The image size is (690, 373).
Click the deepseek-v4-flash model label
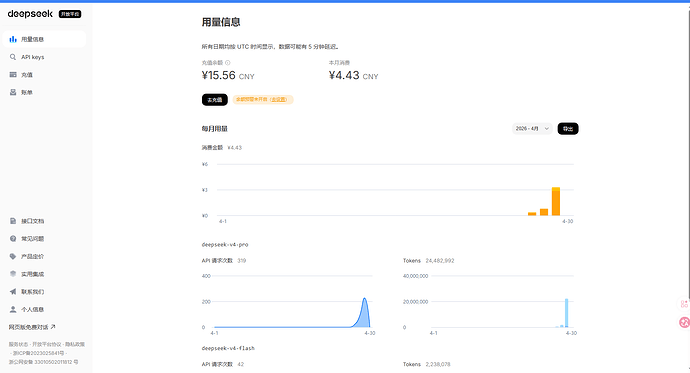228,348
